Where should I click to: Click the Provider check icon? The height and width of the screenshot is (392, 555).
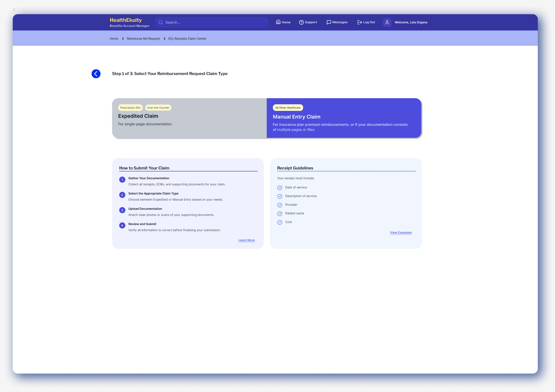(x=280, y=205)
